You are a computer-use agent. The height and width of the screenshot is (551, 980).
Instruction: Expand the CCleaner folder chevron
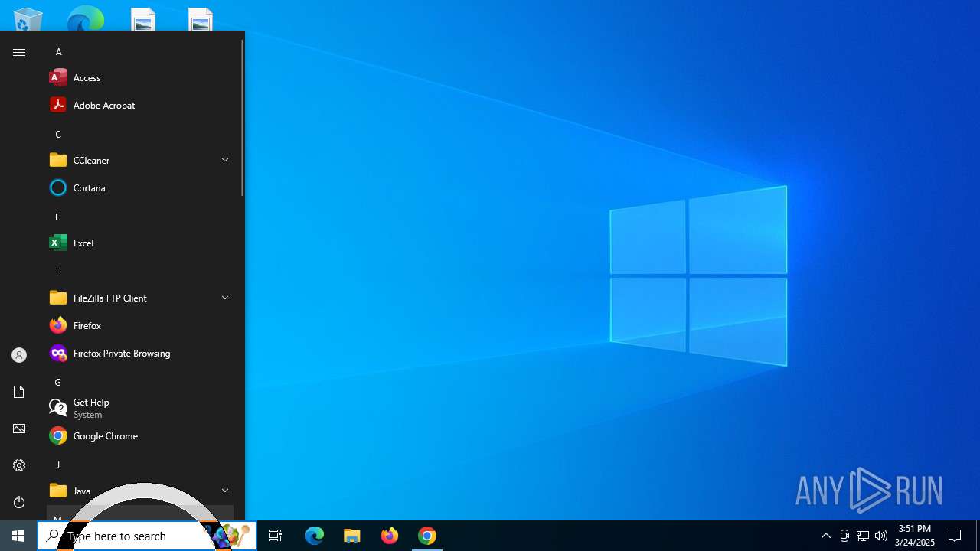[225, 160]
